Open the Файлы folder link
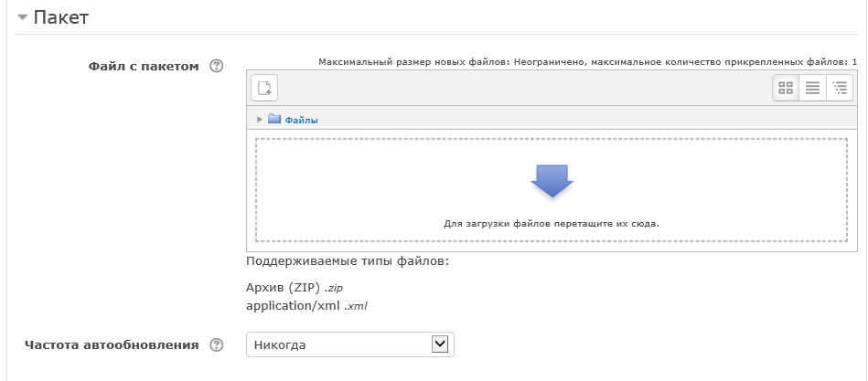 301,120
